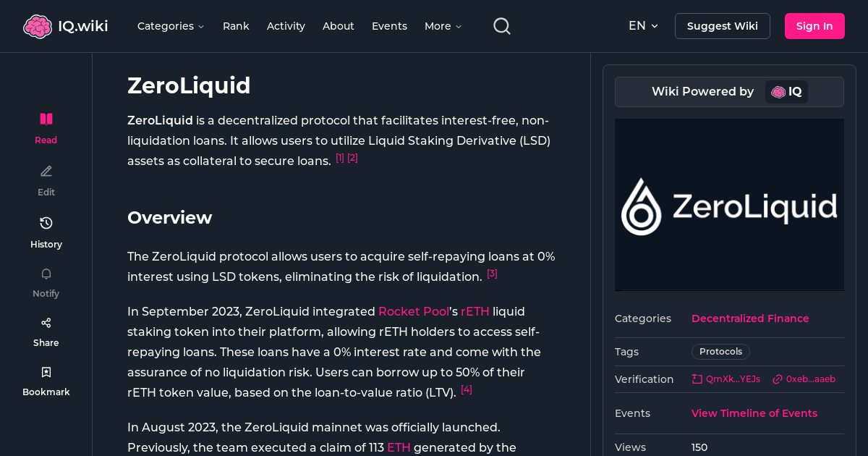Open the More menu chevron

click(459, 26)
